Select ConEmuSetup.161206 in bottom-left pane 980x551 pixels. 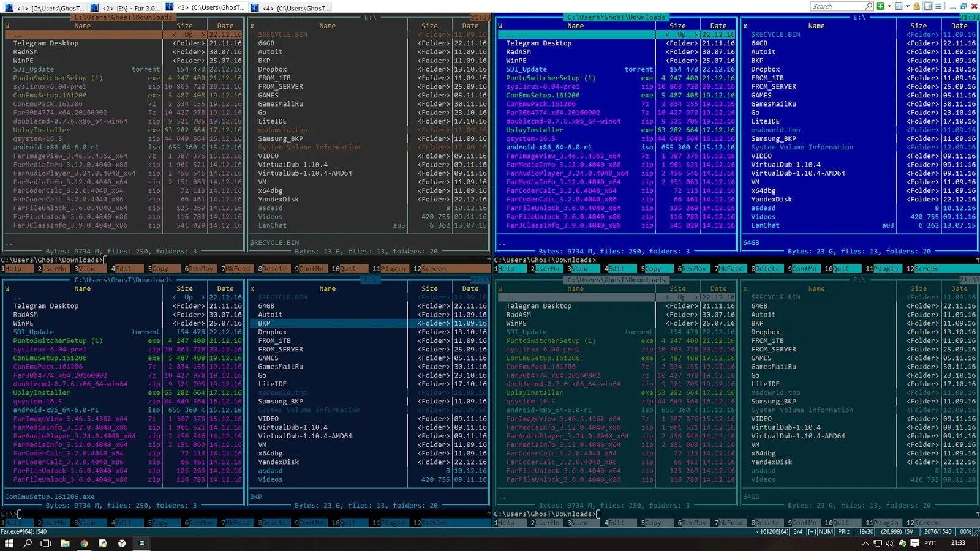pyautogui.click(x=50, y=358)
